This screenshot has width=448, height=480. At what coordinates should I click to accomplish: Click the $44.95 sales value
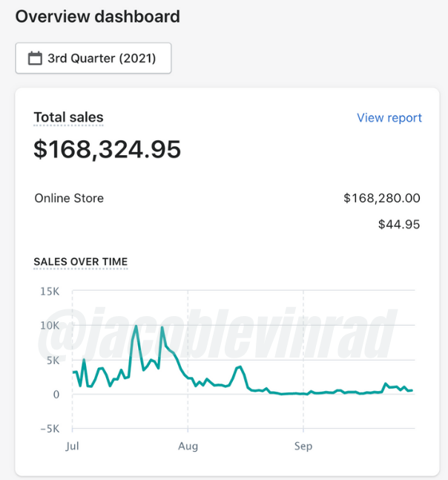[x=398, y=224]
